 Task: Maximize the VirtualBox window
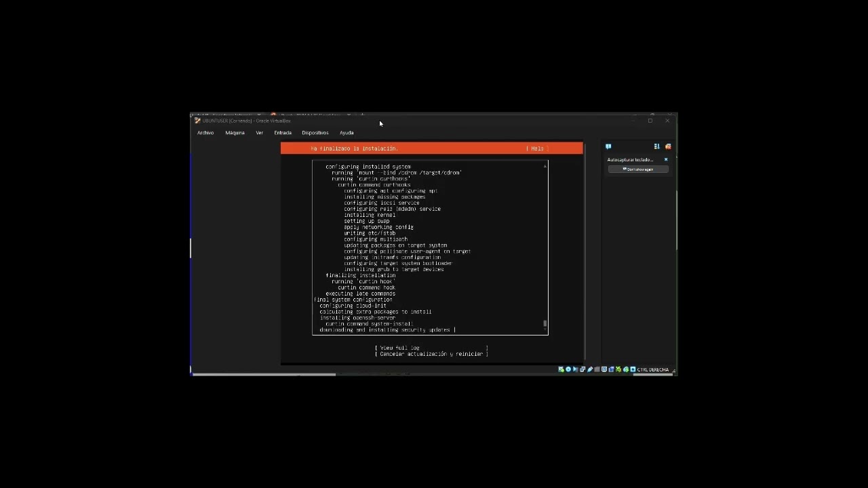650,121
